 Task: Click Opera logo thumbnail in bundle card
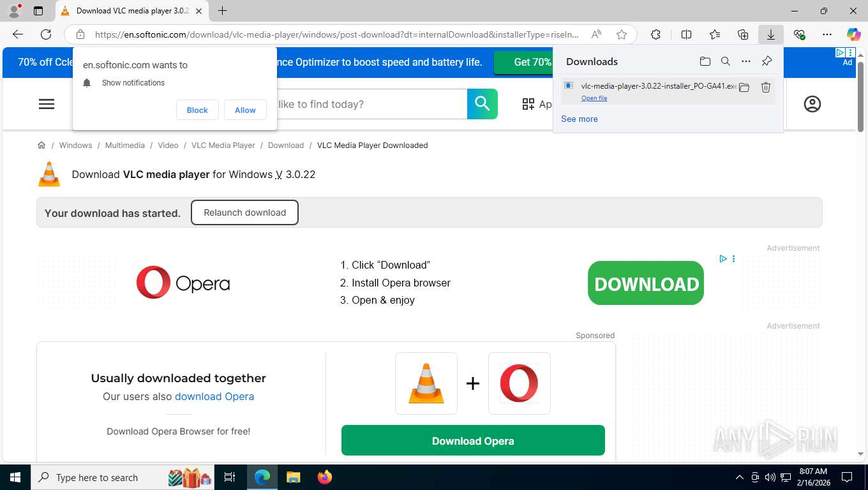coord(520,383)
